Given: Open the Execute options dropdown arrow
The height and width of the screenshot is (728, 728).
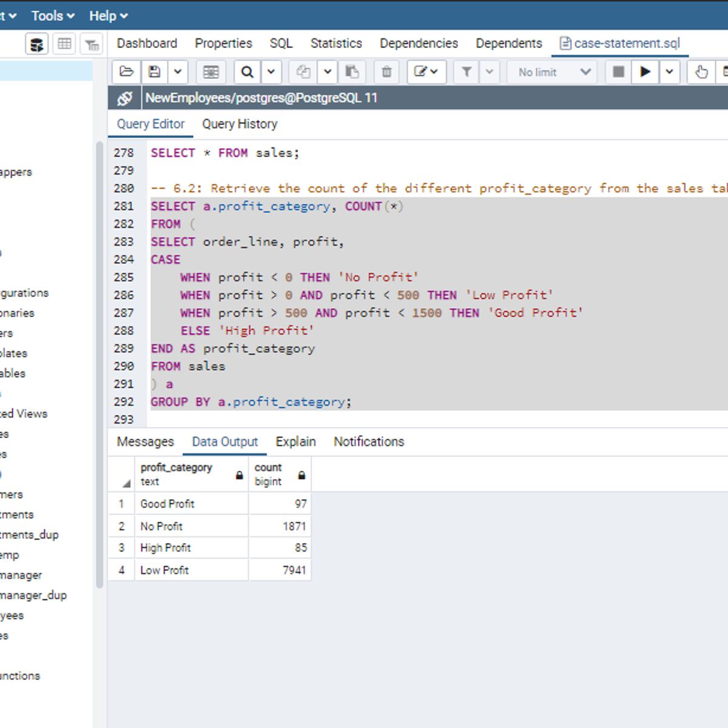Looking at the screenshot, I should click(x=669, y=72).
